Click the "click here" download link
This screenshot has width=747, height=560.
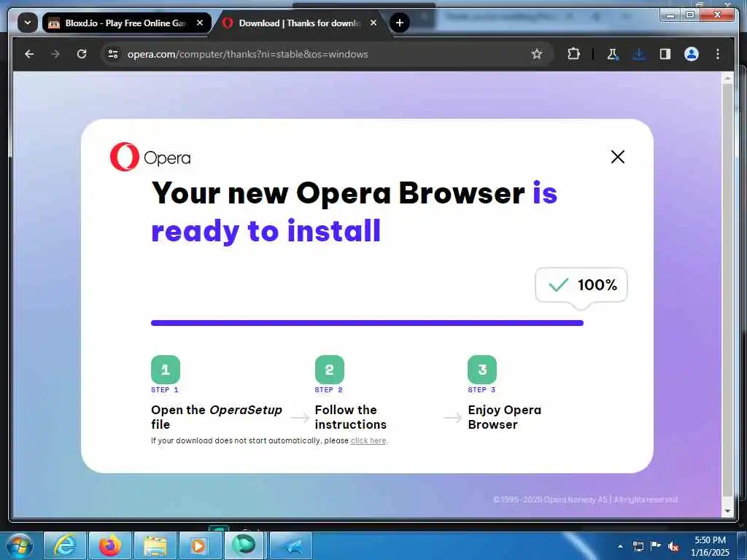point(368,440)
